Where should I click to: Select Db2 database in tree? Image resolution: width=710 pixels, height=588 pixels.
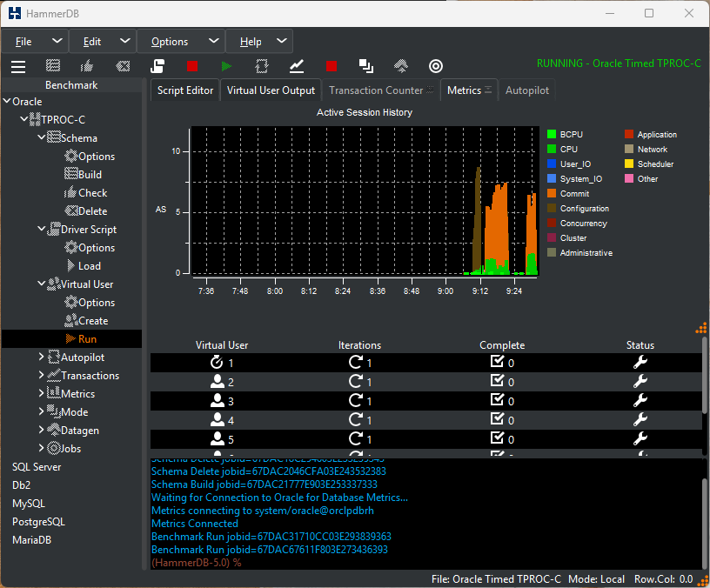point(21,485)
